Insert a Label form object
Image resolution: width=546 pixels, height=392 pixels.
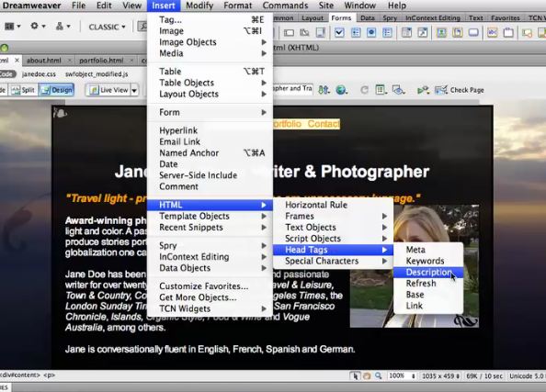(492, 33)
